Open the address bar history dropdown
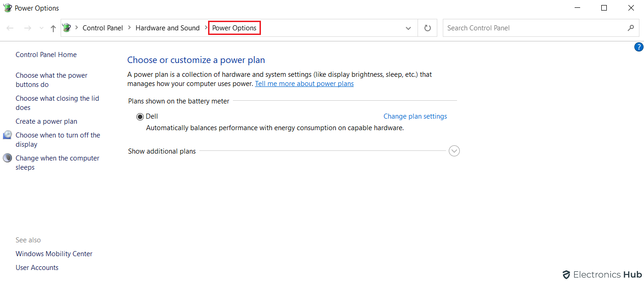The width and height of the screenshot is (644, 281). point(408,28)
